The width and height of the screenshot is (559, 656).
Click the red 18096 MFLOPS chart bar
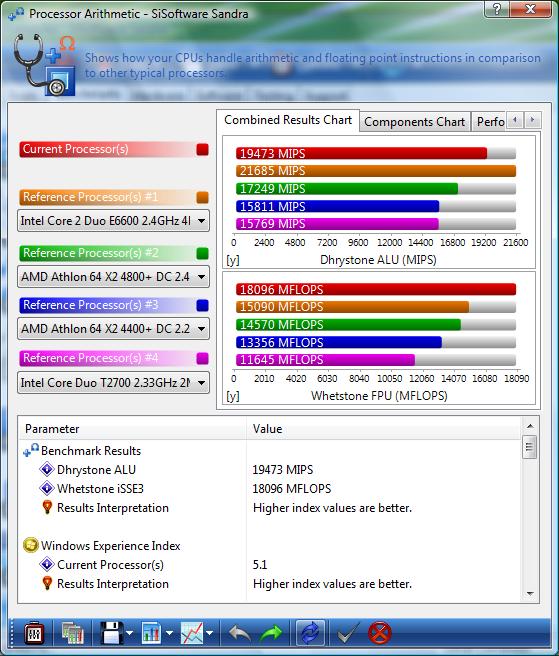tap(376, 289)
